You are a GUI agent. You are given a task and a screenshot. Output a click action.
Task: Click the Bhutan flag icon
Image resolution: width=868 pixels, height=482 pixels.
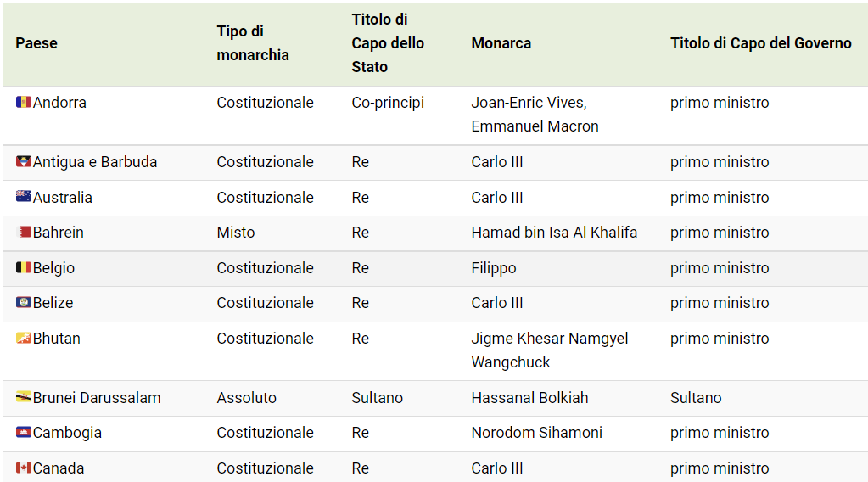[x=24, y=339]
